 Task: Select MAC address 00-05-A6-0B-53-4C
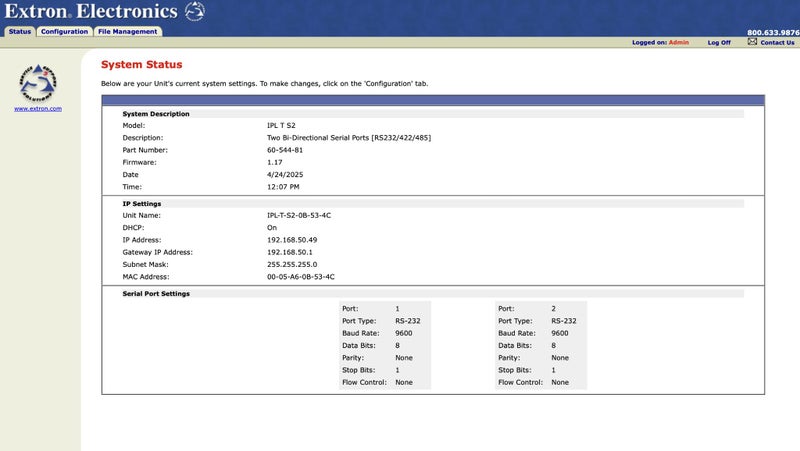[x=301, y=277]
